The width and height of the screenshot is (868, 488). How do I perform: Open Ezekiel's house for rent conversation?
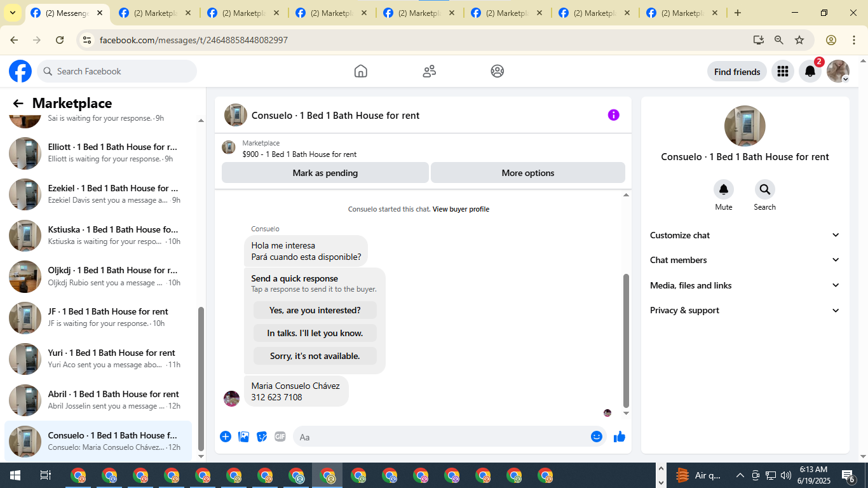point(98,194)
